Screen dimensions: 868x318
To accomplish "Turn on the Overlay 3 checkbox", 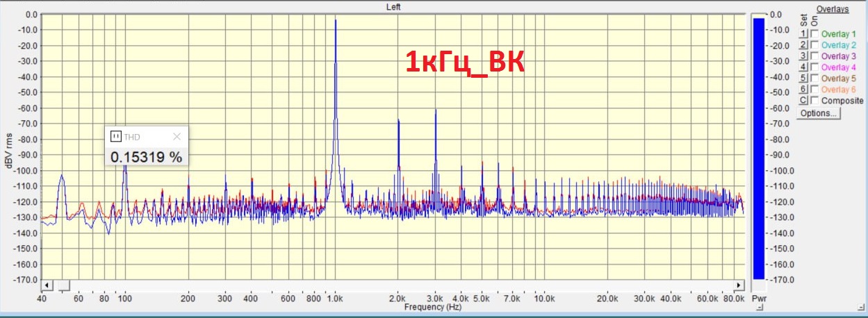I will click(x=814, y=56).
